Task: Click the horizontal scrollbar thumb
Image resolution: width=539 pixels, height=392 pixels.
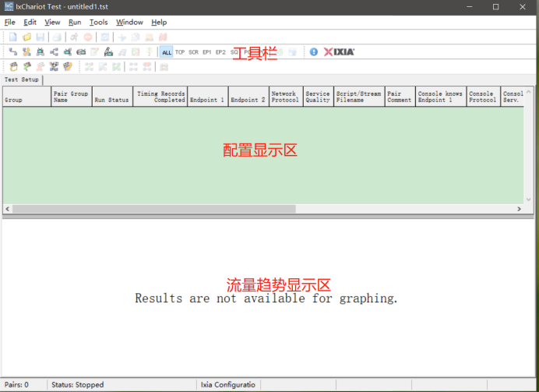Action: click(153, 209)
